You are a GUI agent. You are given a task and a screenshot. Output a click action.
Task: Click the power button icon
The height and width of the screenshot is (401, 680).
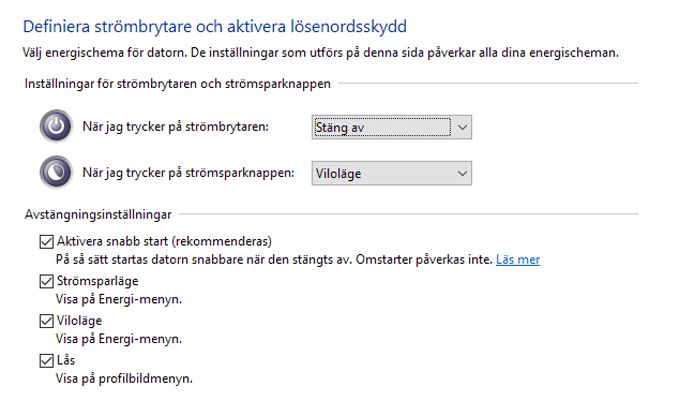coord(56,126)
